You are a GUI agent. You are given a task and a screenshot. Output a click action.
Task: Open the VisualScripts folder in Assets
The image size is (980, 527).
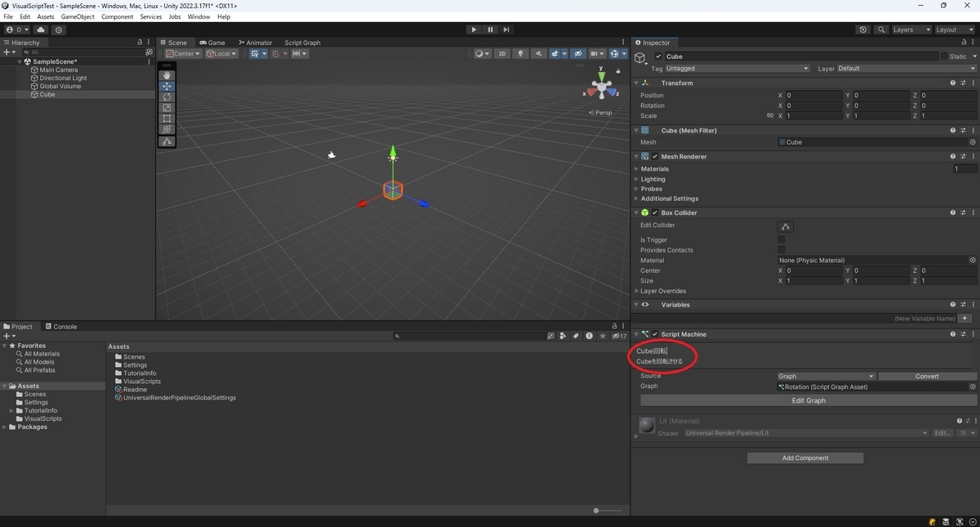pos(138,382)
